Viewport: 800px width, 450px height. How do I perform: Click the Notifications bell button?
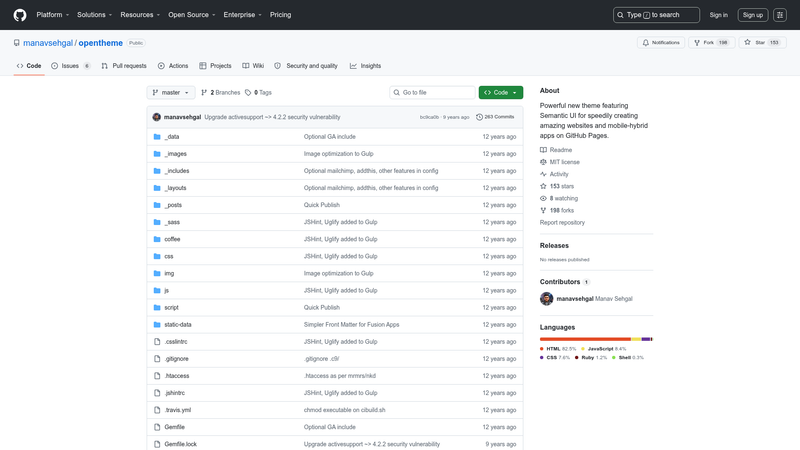point(661,42)
